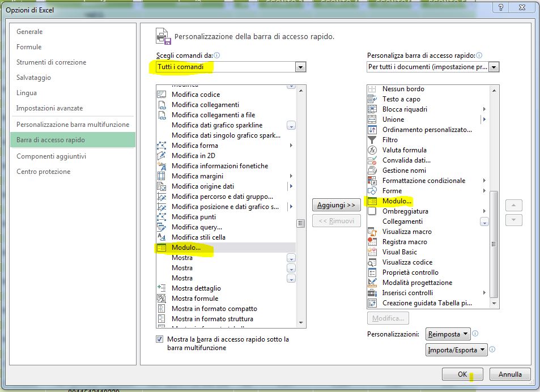Click the Modifica stili cella icon

161,237
